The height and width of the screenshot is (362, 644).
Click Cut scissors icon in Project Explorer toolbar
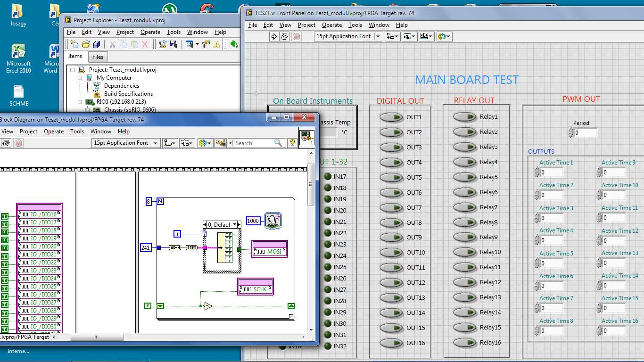pyautogui.click(x=112, y=44)
